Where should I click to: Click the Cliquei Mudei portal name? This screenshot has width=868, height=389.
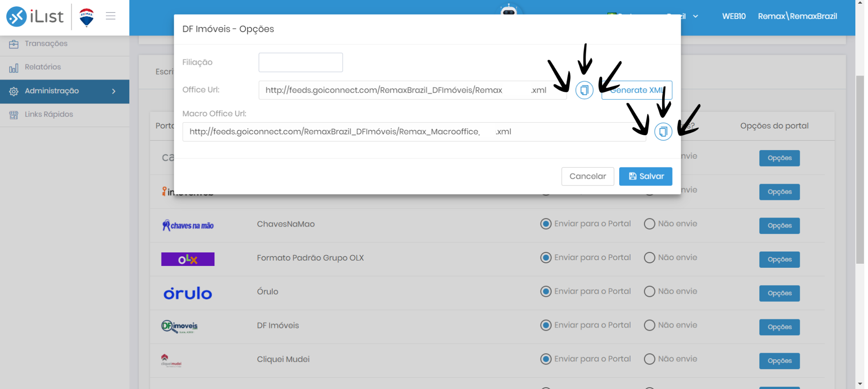(283, 359)
